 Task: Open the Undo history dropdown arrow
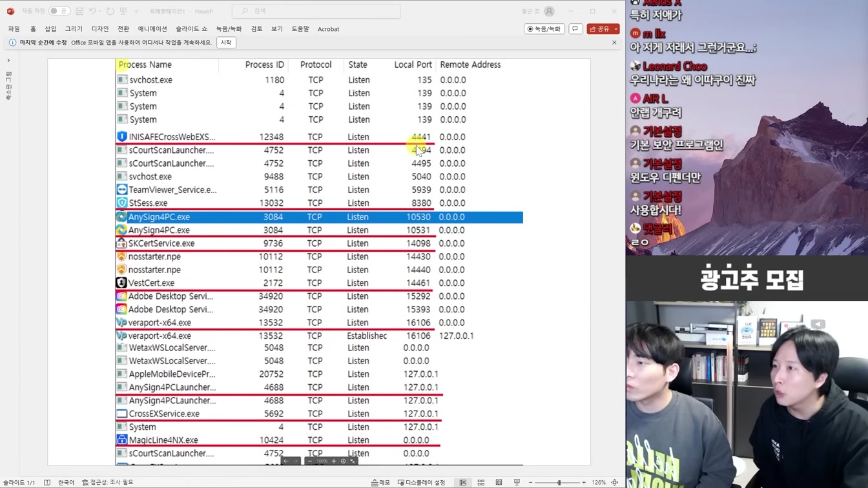(101, 11)
